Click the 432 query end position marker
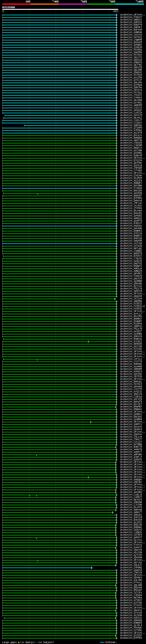Viewport: 146px width, 644px height. [x=115, y=11]
